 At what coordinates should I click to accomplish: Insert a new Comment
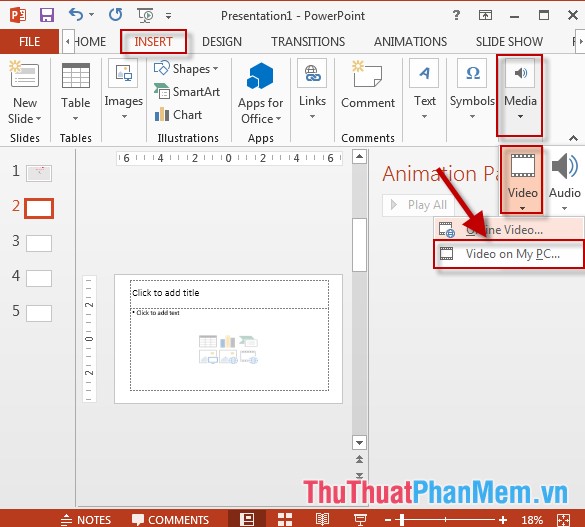click(x=368, y=84)
